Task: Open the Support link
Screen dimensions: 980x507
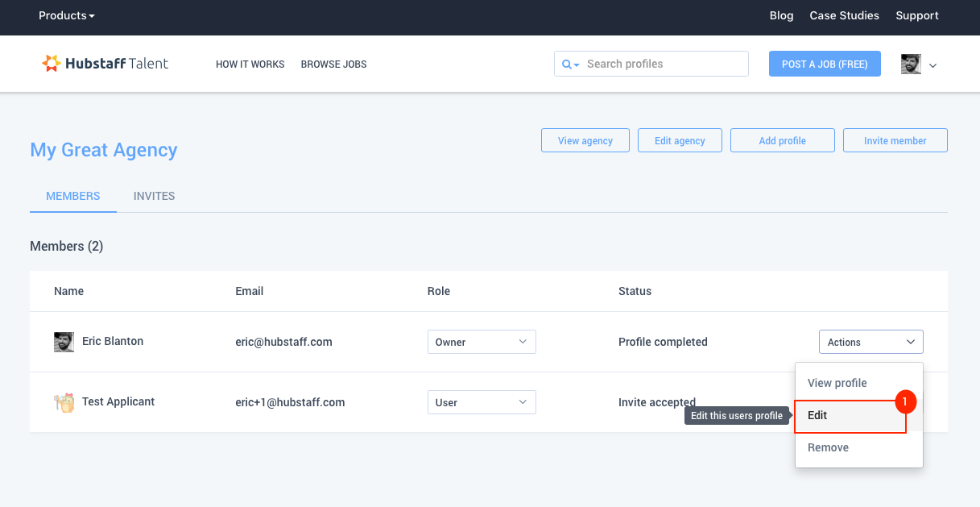Action: [x=917, y=15]
